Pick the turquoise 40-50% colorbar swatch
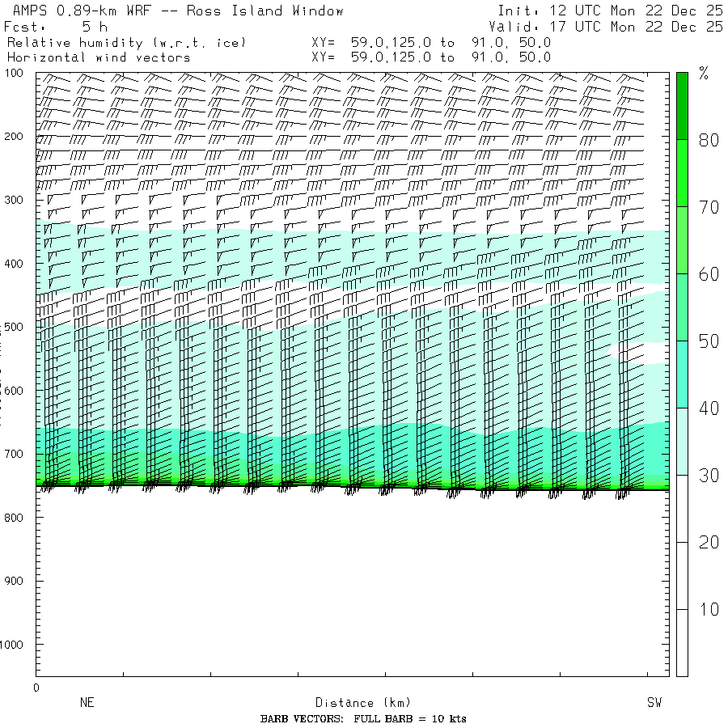 tap(682, 374)
